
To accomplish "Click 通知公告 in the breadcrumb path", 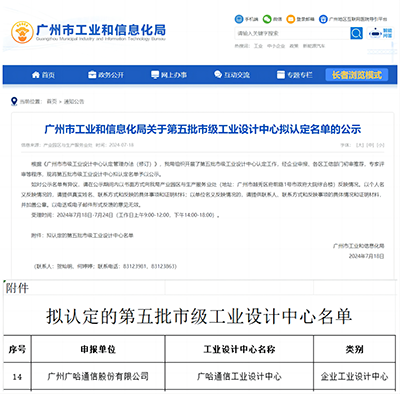I will (x=74, y=101).
